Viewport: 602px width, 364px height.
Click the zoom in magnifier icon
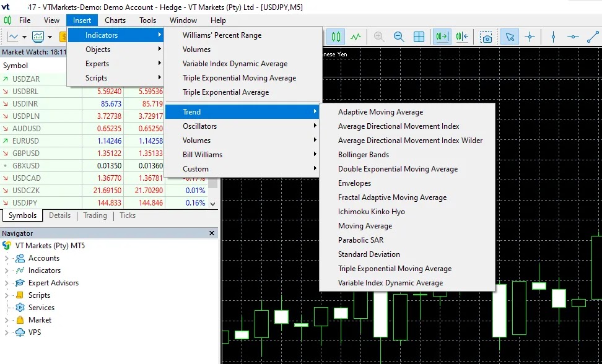379,37
